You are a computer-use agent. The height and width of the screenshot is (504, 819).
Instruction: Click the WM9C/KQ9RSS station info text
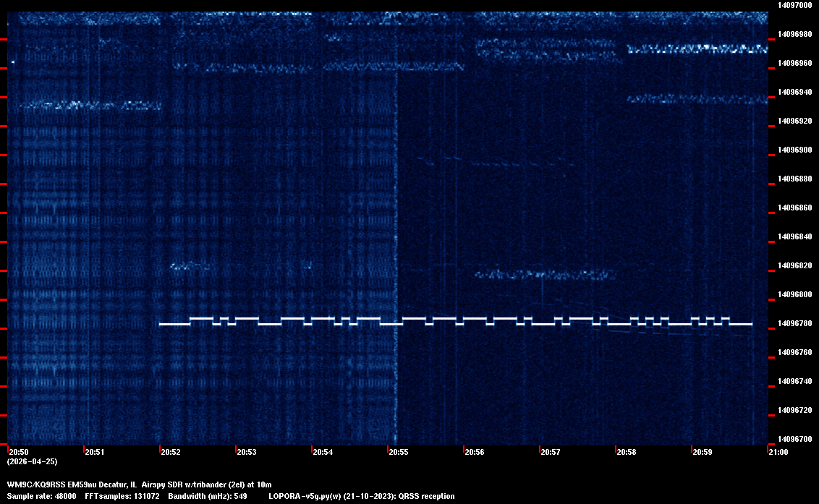pyautogui.click(x=139, y=484)
